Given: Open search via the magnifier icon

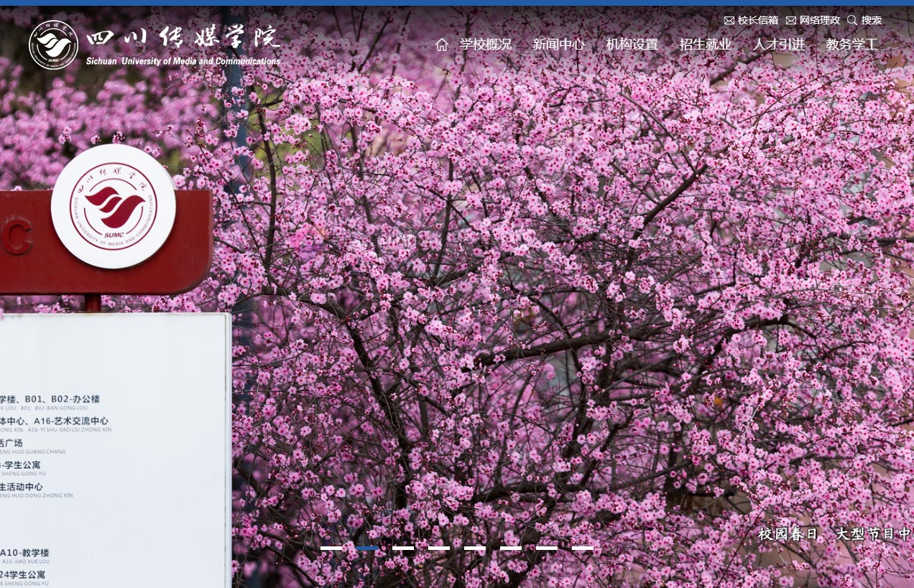Looking at the screenshot, I should pos(852,20).
